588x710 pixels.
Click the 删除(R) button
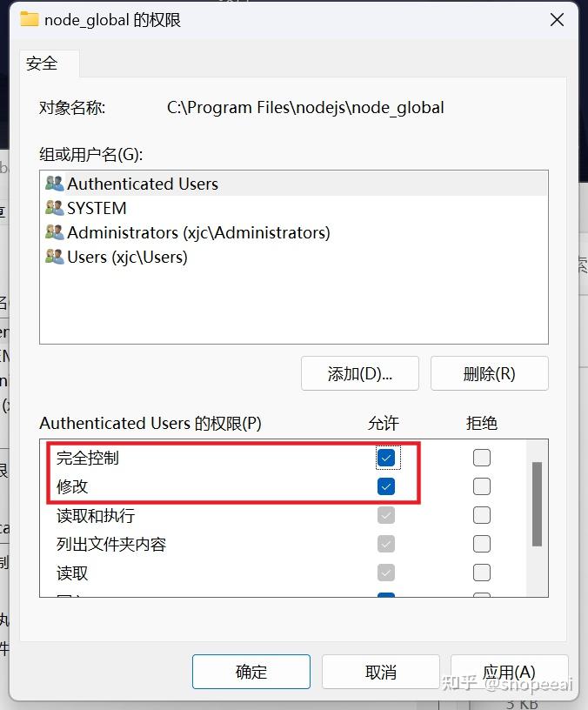[490, 373]
